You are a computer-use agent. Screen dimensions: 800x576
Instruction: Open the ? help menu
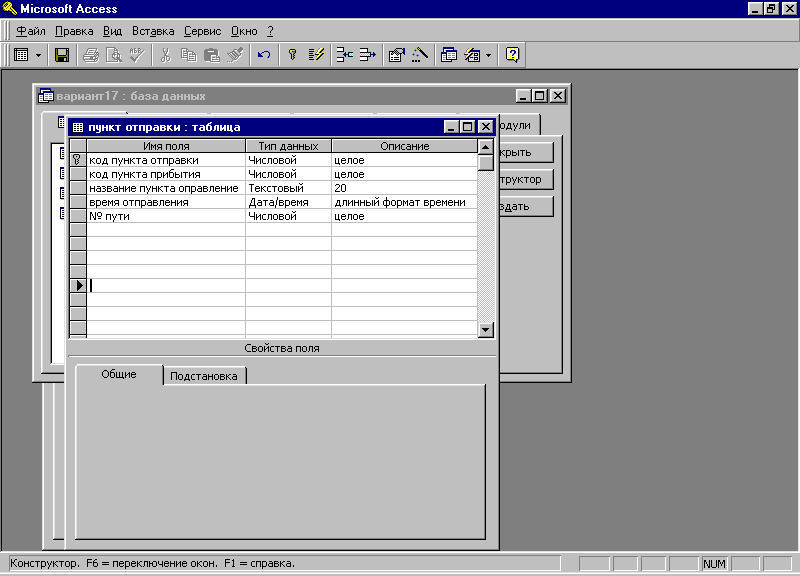pos(270,31)
